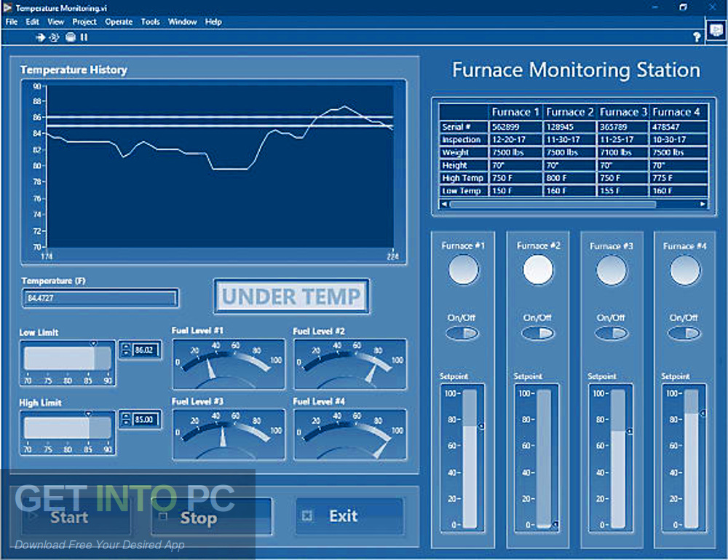The image size is (728, 560).
Task: Click the Fuel Level #3 gauge
Action: pos(229,434)
